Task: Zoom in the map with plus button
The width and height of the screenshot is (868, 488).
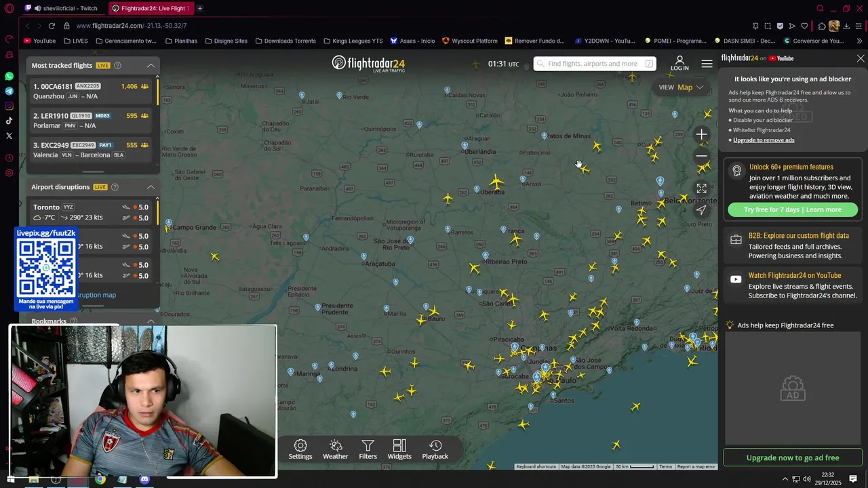Action: (701, 134)
